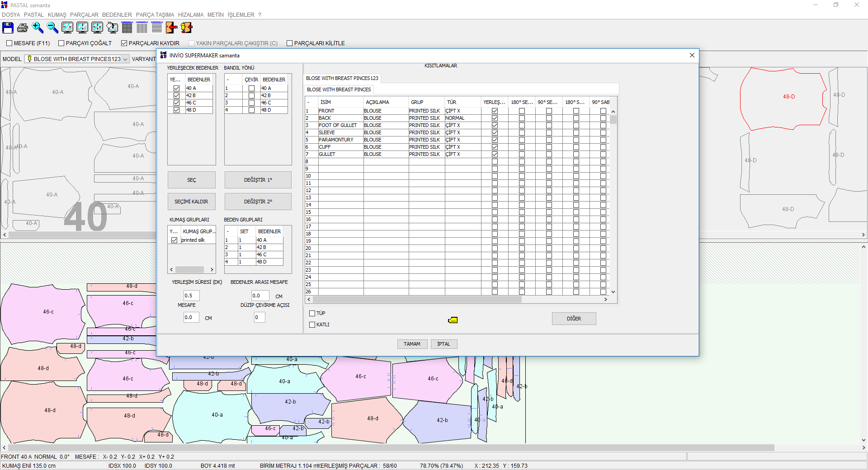Toggle the PARÇALARI KİLİTLE checkbox

(290, 43)
